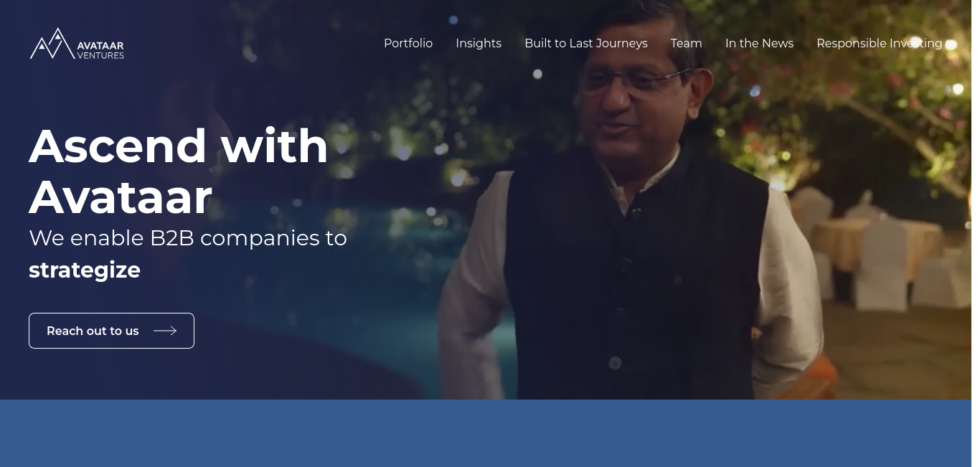The width and height of the screenshot is (980, 467).
Task: Click the AVATAAR VENTURES logo wordmark
Action: click(100, 50)
